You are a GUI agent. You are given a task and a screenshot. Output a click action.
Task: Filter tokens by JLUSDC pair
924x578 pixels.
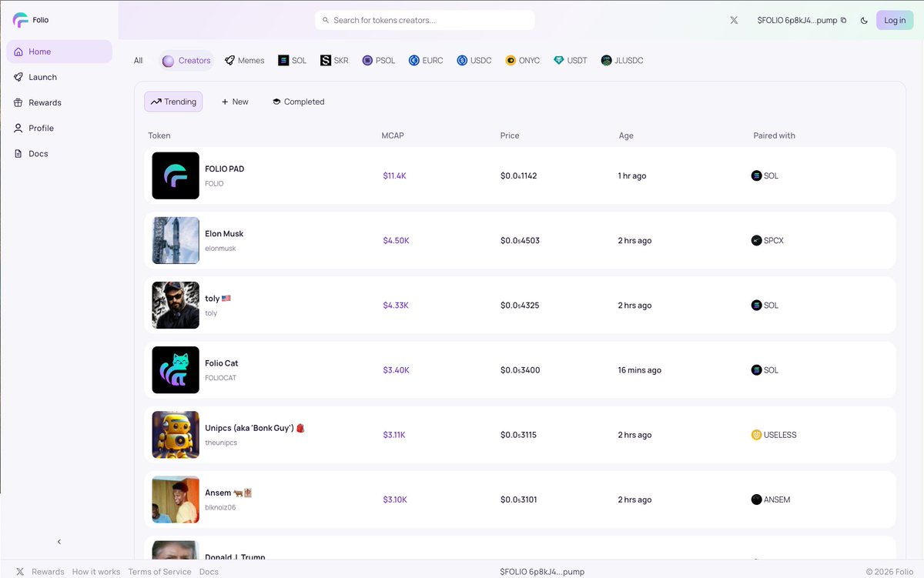pos(622,60)
